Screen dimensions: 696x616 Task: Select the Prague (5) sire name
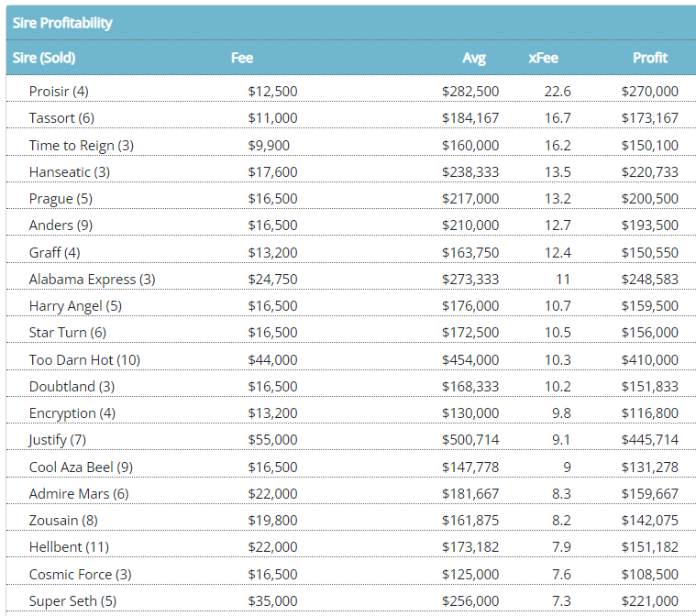tap(61, 199)
